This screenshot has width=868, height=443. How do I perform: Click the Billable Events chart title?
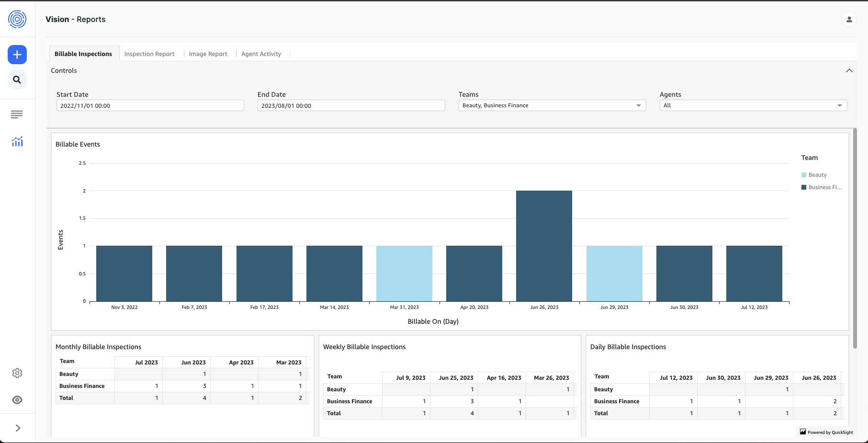(78, 144)
